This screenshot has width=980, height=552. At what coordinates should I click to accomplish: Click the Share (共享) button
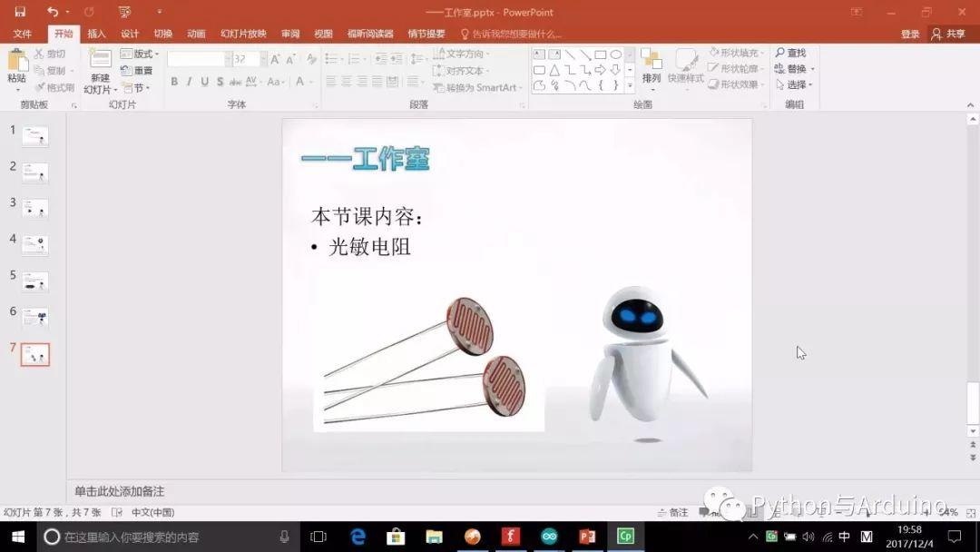coord(948,34)
